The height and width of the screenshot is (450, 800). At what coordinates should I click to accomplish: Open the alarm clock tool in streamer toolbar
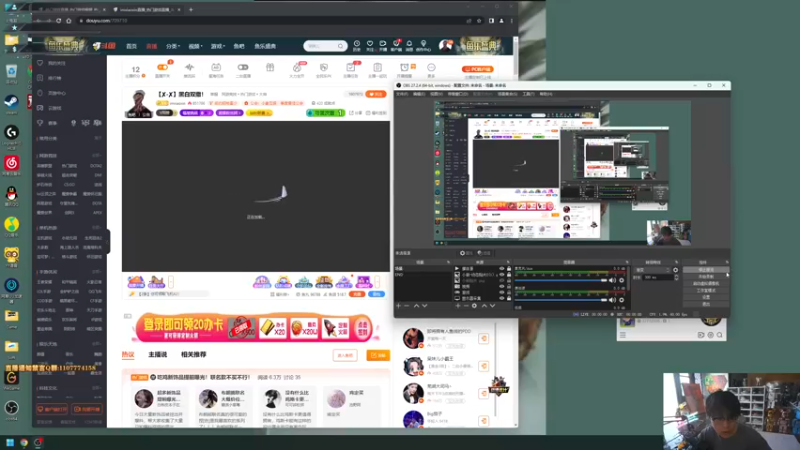404,67
